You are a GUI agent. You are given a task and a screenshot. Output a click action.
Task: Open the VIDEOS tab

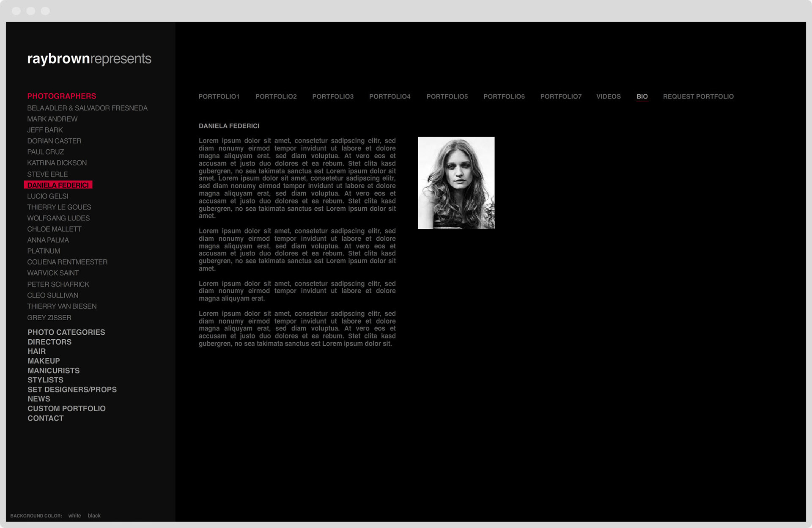pos(608,96)
